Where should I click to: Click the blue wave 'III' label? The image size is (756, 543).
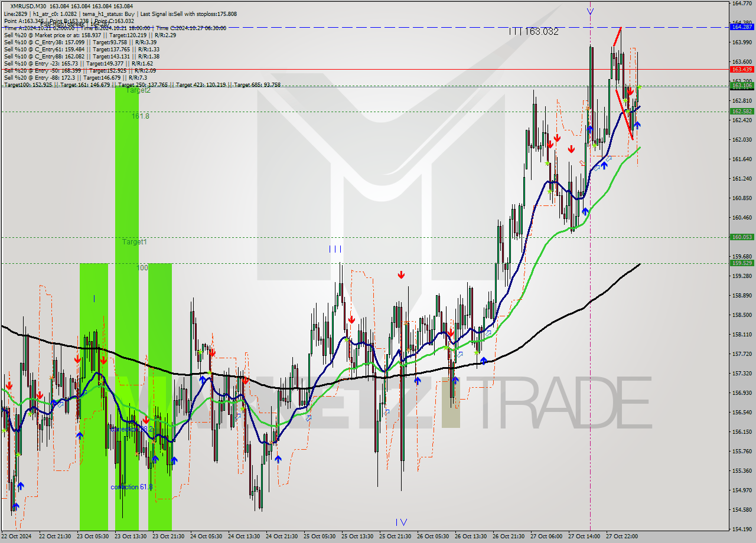[335, 249]
